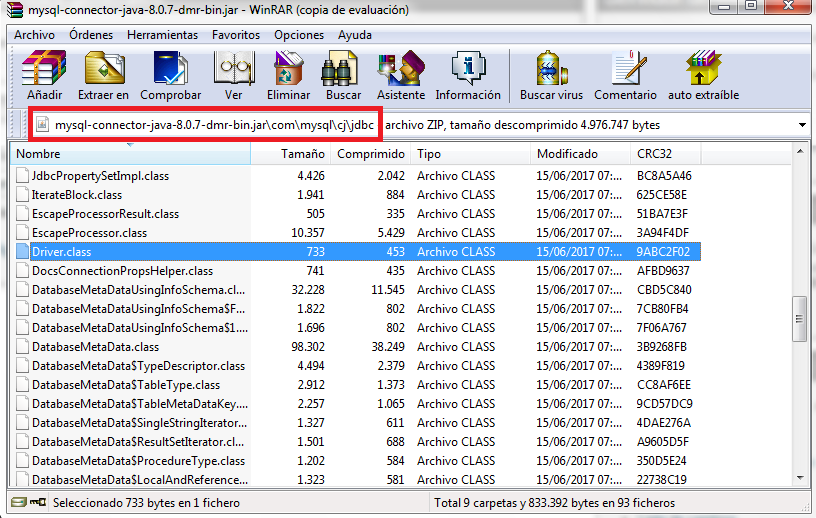
Task: Click the file icon of JdbcPropertySetImpl.class
Action: pyautogui.click(x=22, y=176)
